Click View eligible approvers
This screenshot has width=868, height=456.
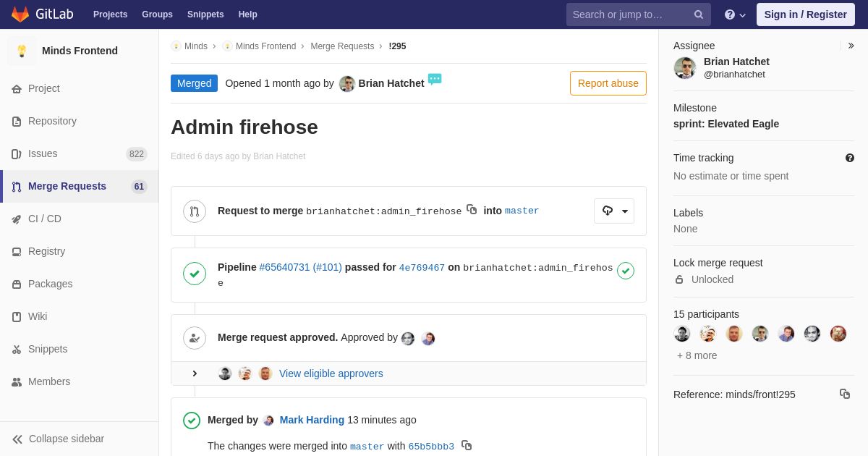331,373
